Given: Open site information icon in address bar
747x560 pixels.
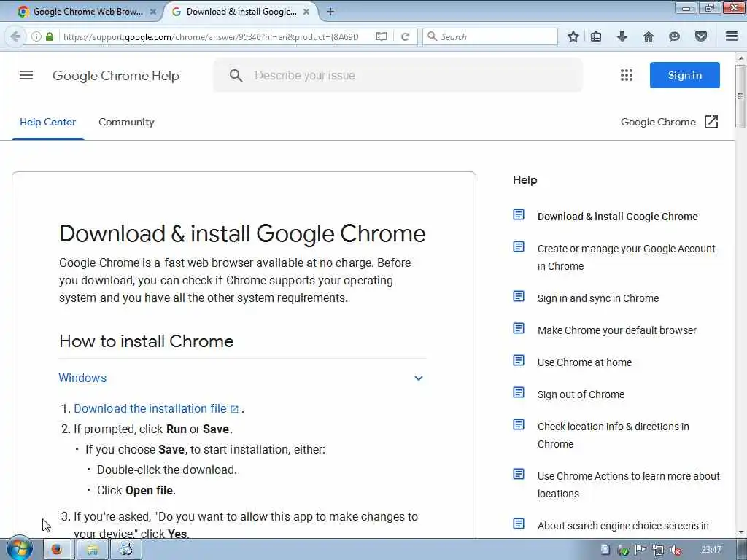Looking at the screenshot, I should click(x=36, y=36).
